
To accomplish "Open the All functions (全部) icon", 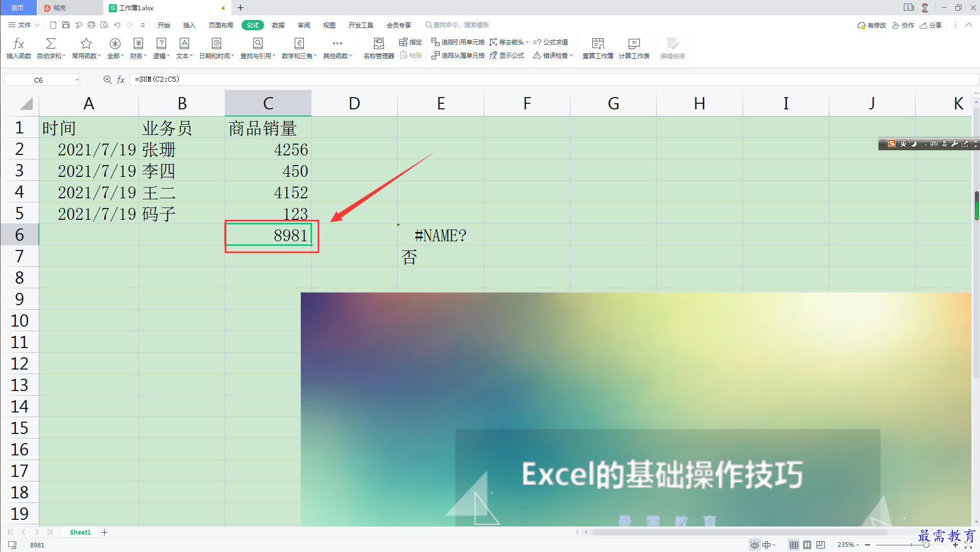I will [x=115, y=44].
